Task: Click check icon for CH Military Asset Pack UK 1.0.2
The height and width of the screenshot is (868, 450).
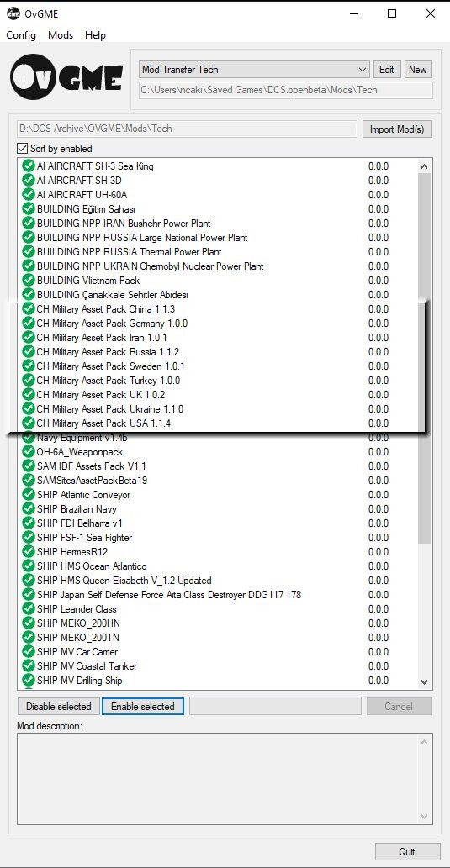Action: point(28,395)
